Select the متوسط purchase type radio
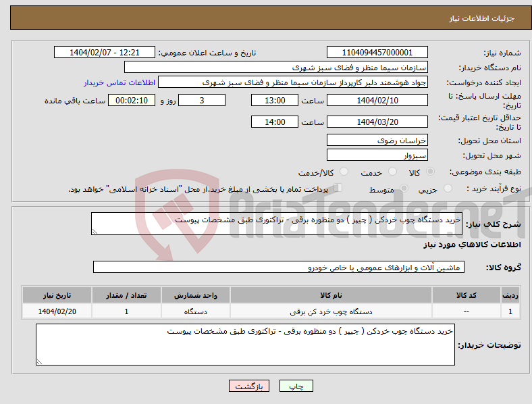This screenshot has height=404, width=532. tap(404, 188)
